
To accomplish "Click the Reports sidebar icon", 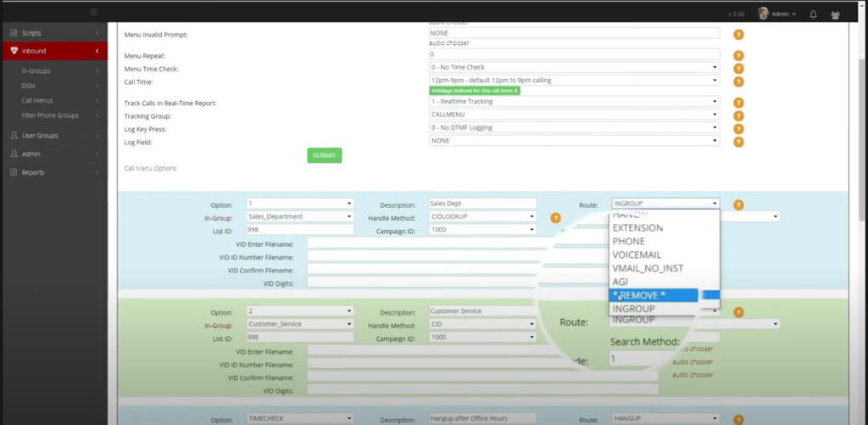I will 14,172.
